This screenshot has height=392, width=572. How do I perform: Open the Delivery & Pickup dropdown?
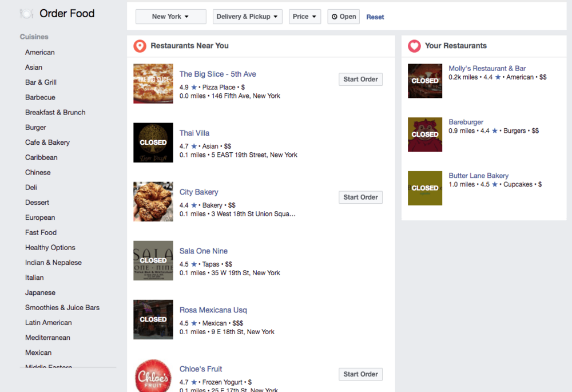(248, 17)
